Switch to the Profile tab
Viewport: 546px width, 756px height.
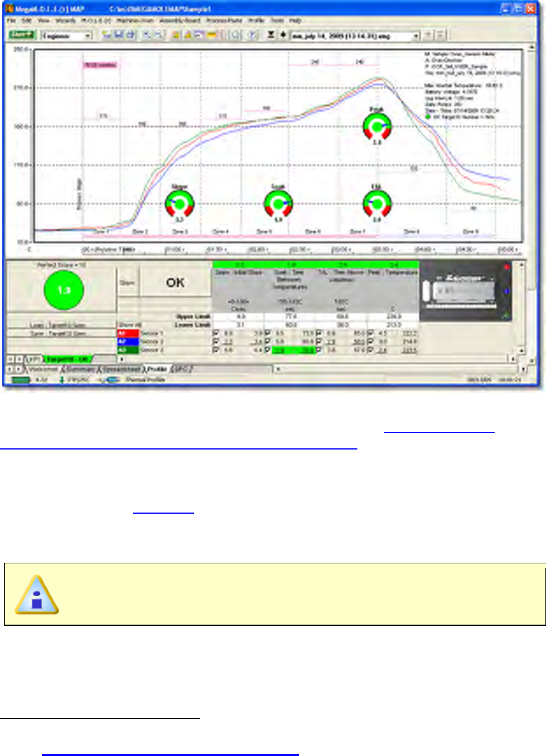coord(157,370)
